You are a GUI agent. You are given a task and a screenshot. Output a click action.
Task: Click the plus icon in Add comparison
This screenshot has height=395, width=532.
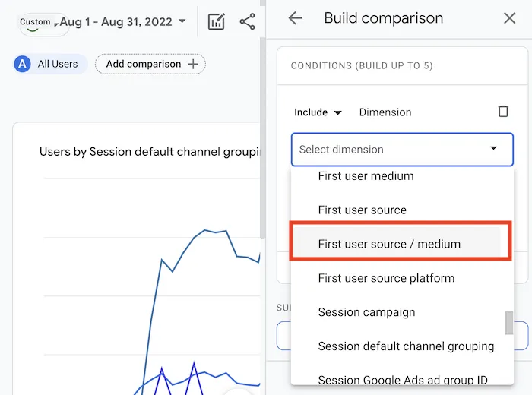tap(193, 64)
